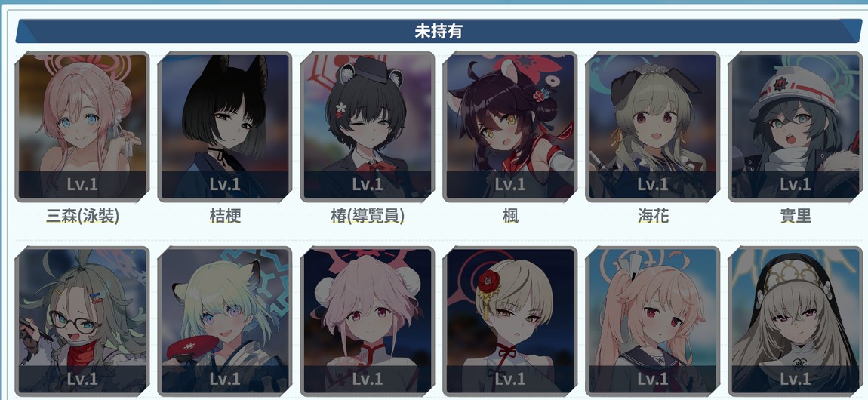Select the 海花 character portrait
Screen dimensions: 868x400
(x=653, y=127)
